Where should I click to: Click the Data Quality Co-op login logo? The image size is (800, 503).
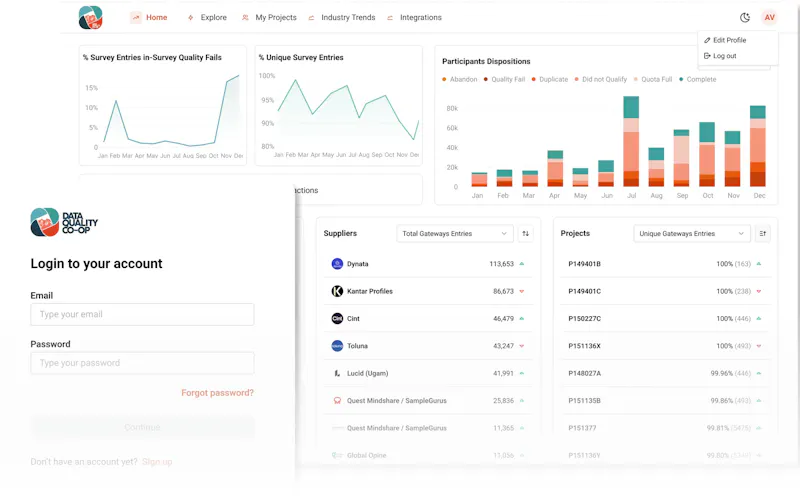pyautogui.click(x=64, y=222)
